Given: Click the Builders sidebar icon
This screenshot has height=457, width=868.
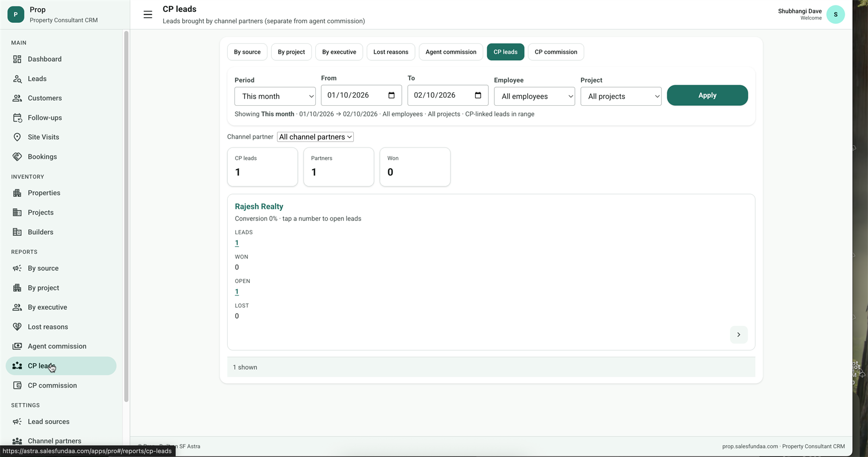Looking at the screenshot, I should 17,232.
